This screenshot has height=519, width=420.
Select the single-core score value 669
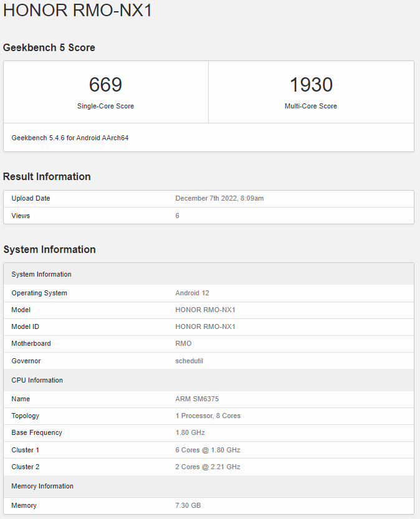(x=105, y=85)
